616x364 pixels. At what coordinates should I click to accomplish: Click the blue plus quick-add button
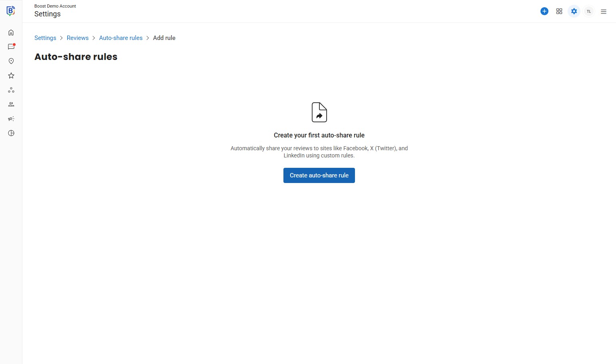(544, 12)
